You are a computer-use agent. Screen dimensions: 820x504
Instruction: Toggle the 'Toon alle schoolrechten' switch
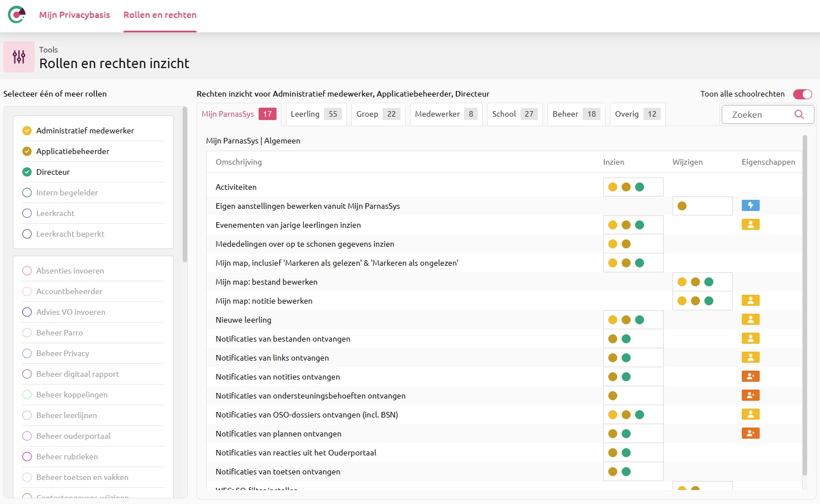[803, 94]
